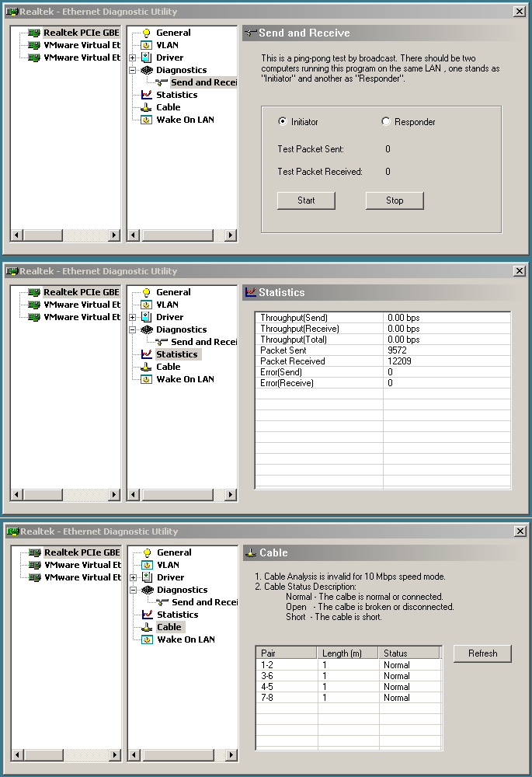532x777 pixels.
Task: Click Send and Receive icon, Statistics window
Action: pos(162,342)
